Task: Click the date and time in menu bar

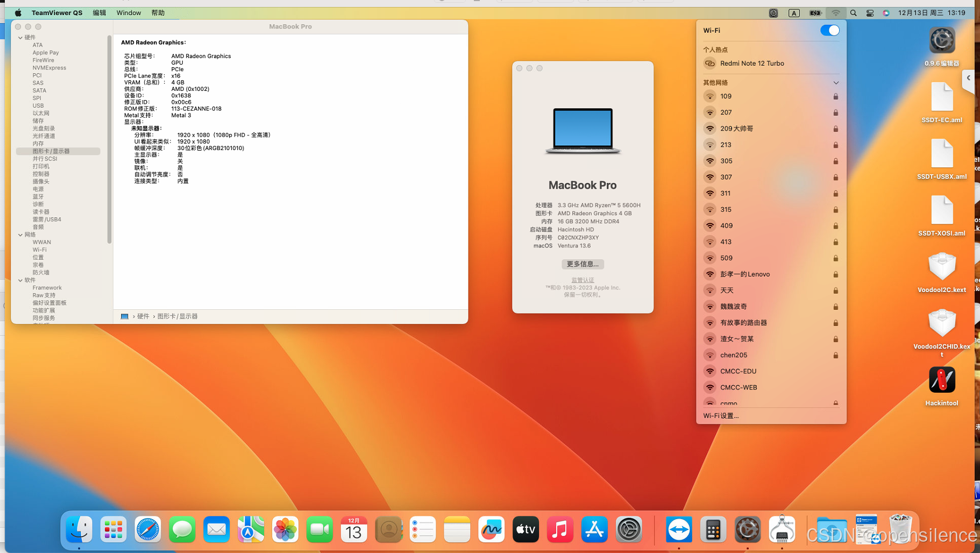Action: tap(932, 13)
